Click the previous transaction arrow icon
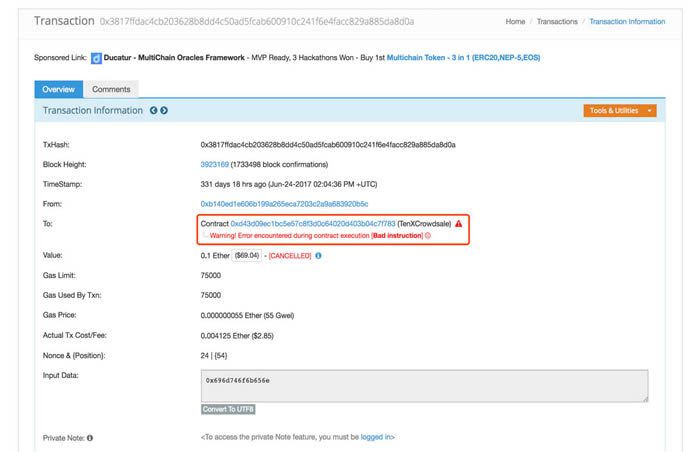Viewport: 700px width, 452px height. tap(153, 110)
